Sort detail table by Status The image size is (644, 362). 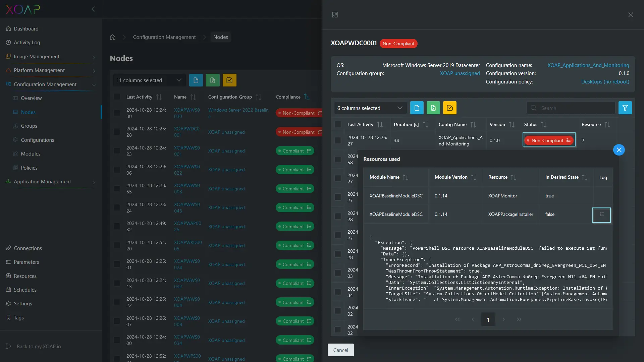543,125
